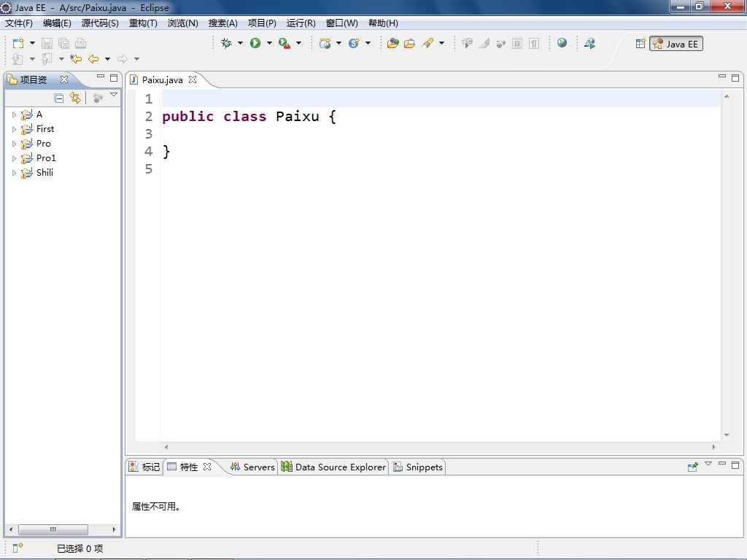
Task: Open the Debug dropdown arrow
Action: (x=240, y=43)
